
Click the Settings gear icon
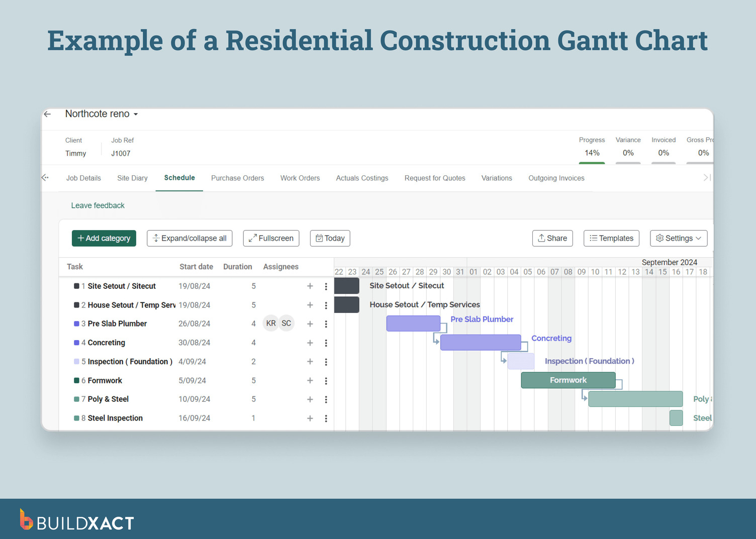tap(660, 238)
